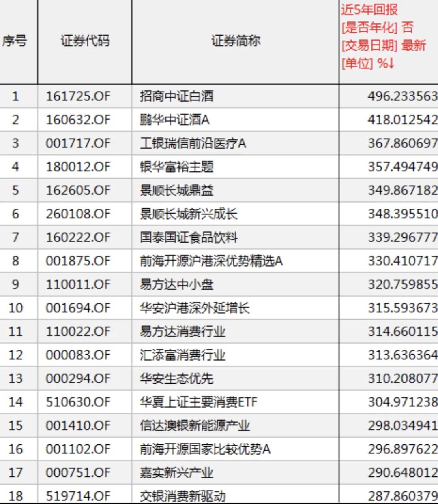Screen dimensions: 438x504
Task: Select return value 349.867182
Action: (403, 190)
